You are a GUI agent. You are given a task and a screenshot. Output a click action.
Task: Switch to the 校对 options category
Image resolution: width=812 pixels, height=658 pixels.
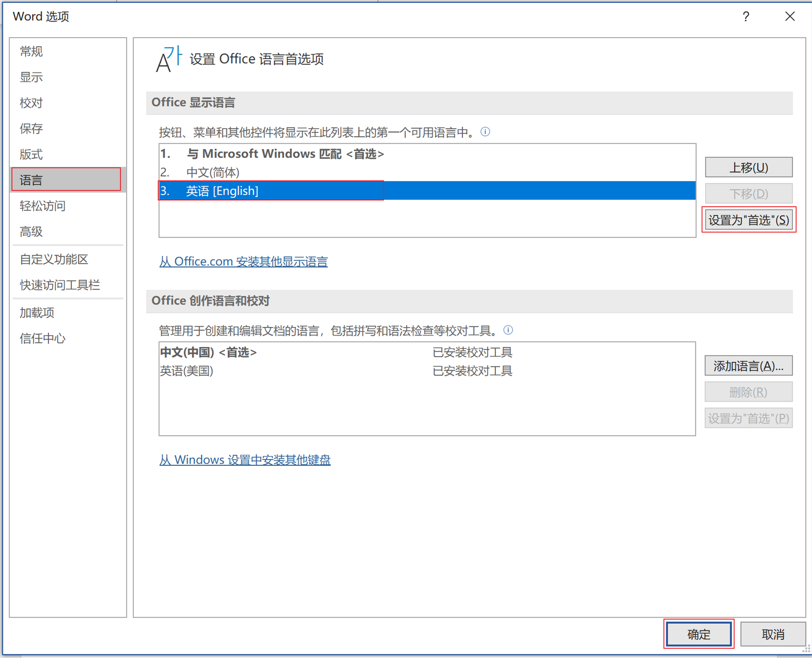(x=31, y=103)
